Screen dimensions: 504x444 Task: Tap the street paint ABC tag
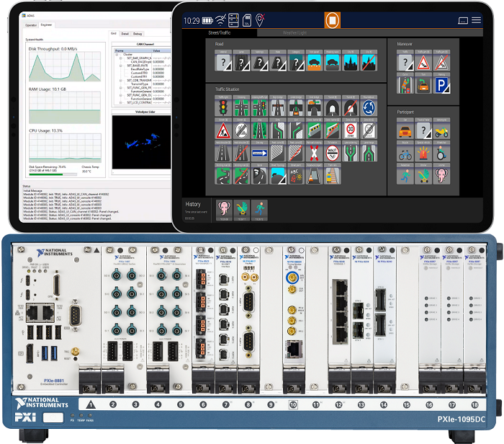(x=296, y=175)
